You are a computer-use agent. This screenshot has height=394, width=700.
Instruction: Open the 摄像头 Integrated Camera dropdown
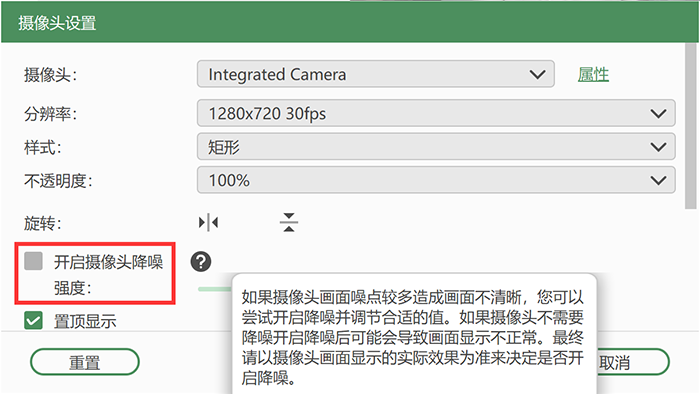pyautogui.click(x=375, y=74)
